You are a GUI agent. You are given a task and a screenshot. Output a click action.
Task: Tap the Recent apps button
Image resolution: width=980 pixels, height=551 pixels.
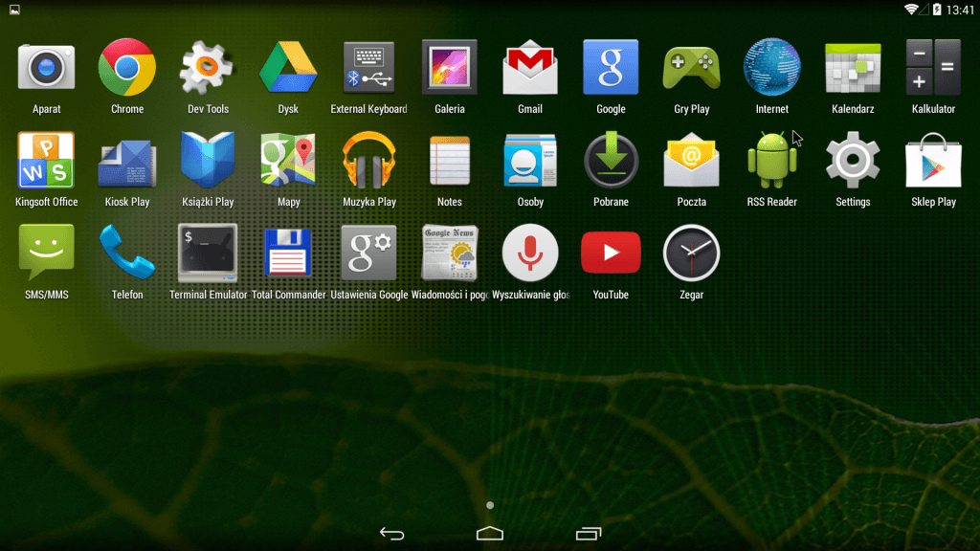pyautogui.click(x=589, y=534)
